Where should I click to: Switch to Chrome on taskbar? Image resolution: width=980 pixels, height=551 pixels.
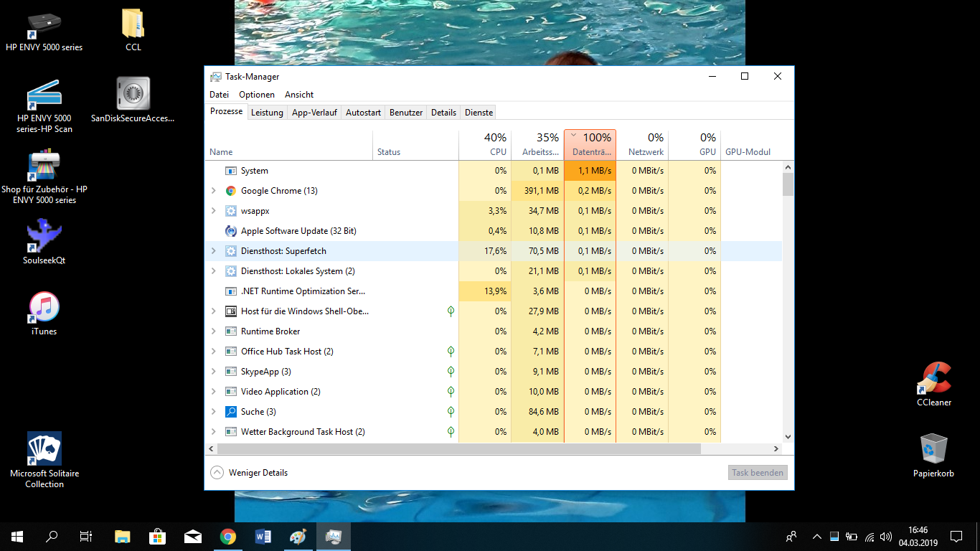228,537
